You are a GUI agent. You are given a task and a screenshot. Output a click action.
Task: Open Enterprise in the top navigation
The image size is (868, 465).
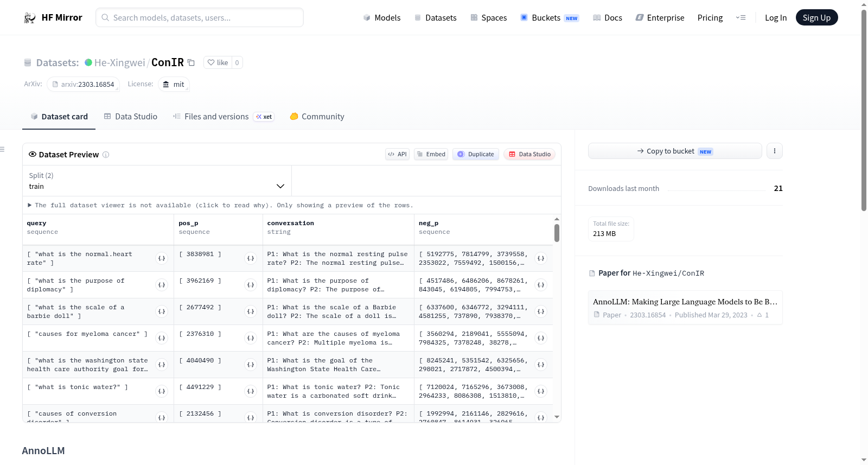[660, 18]
